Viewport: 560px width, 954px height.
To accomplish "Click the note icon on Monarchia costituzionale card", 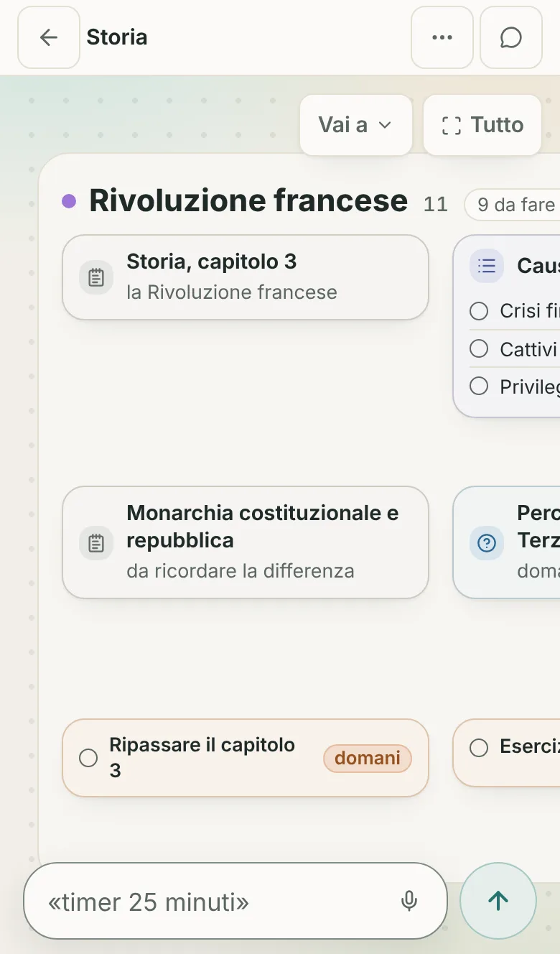I will coord(96,542).
